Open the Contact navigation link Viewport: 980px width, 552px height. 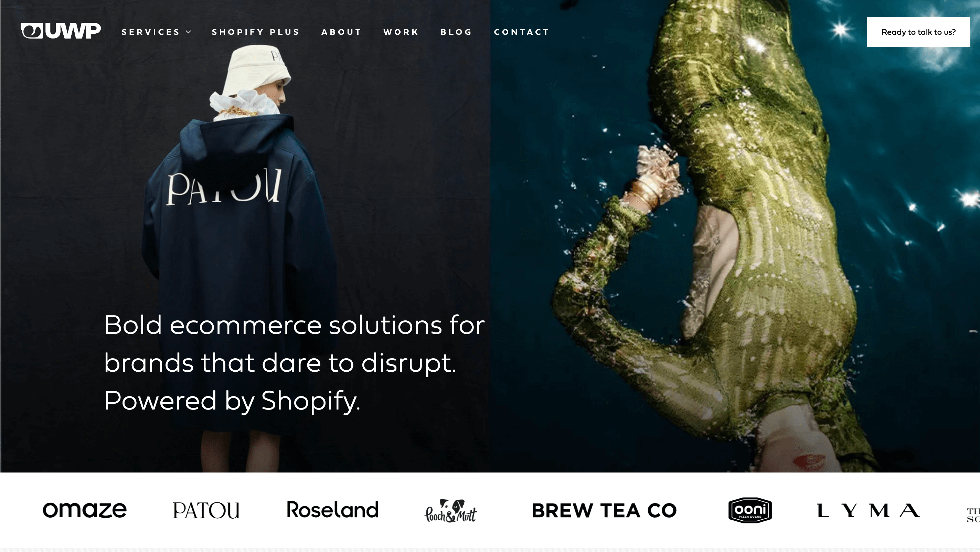click(522, 32)
